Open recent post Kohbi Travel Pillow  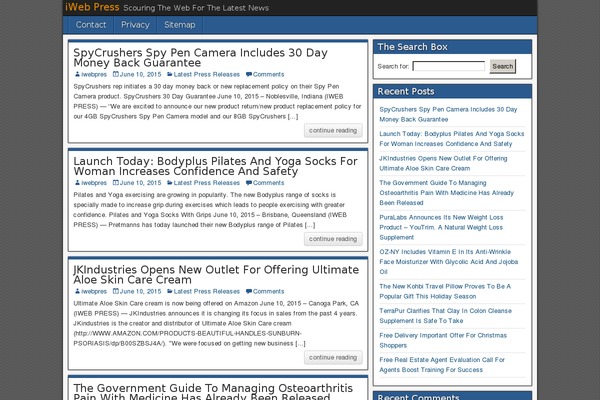(x=445, y=291)
